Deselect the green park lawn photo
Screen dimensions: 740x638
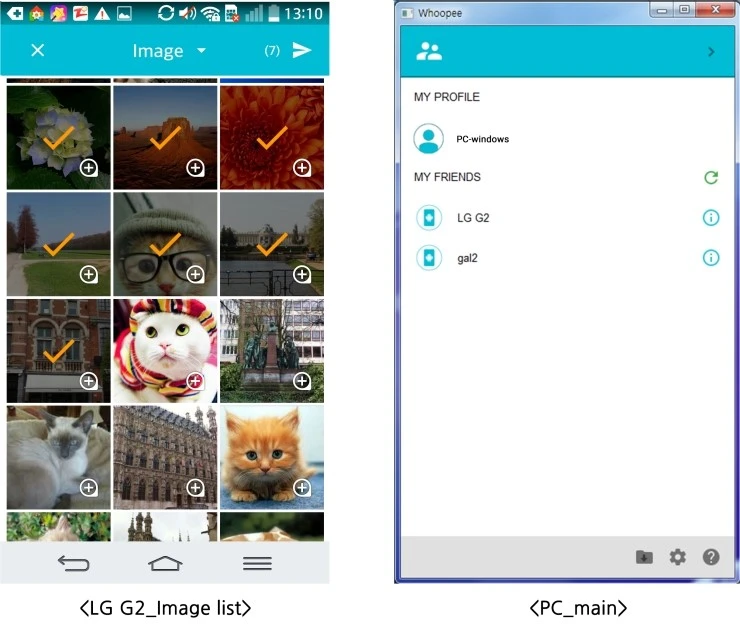(x=59, y=244)
